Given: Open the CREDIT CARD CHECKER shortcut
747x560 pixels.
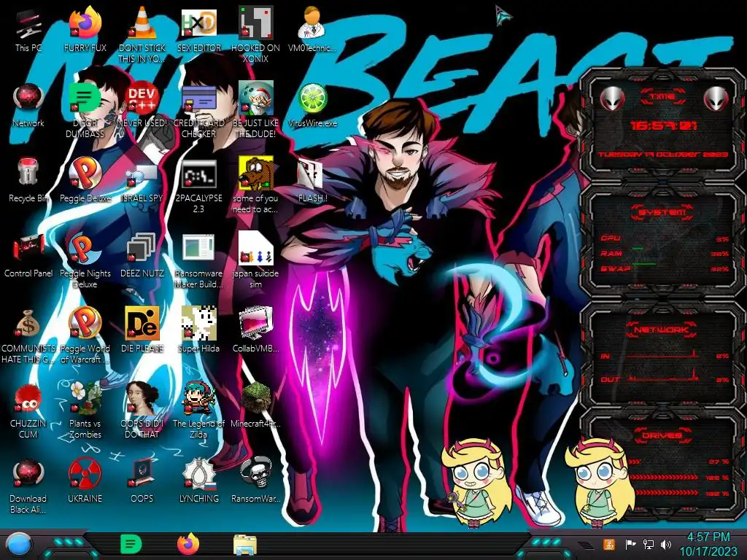Looking at the screenshot, I should (199, 111).
